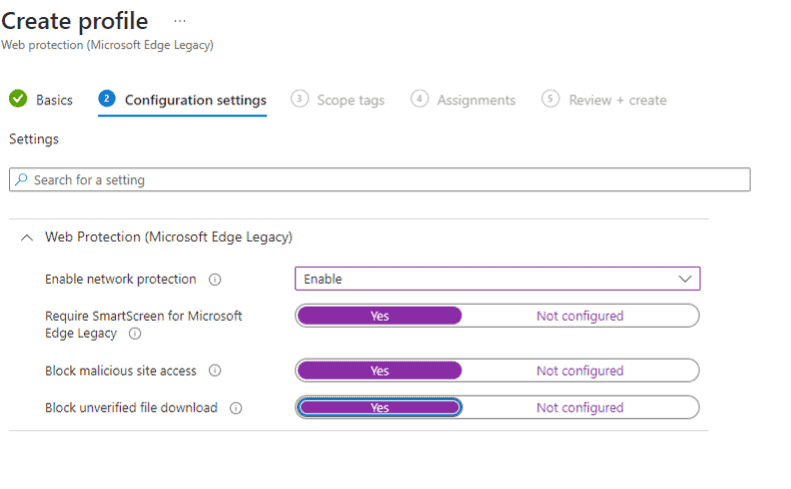This screenshot has height=489, width=791.
Task: Click the Create profile page title
Action: click(75, 21)
